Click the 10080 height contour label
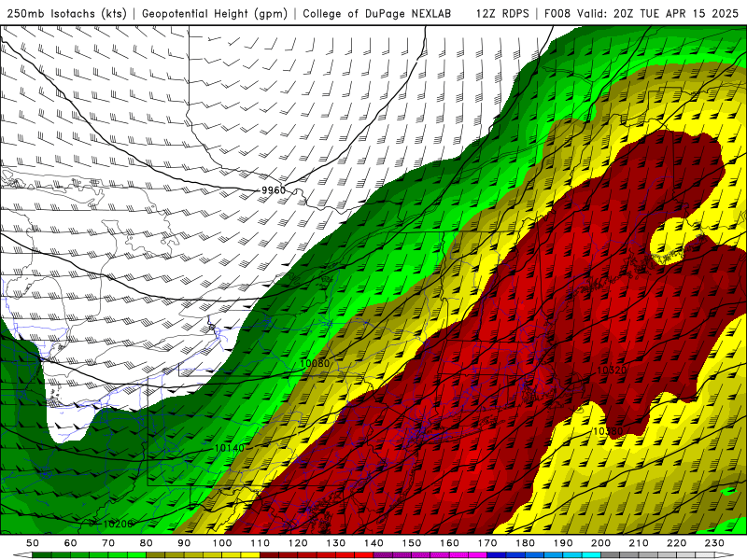Viewport: 747px width, 560px height. click(315, 363)
